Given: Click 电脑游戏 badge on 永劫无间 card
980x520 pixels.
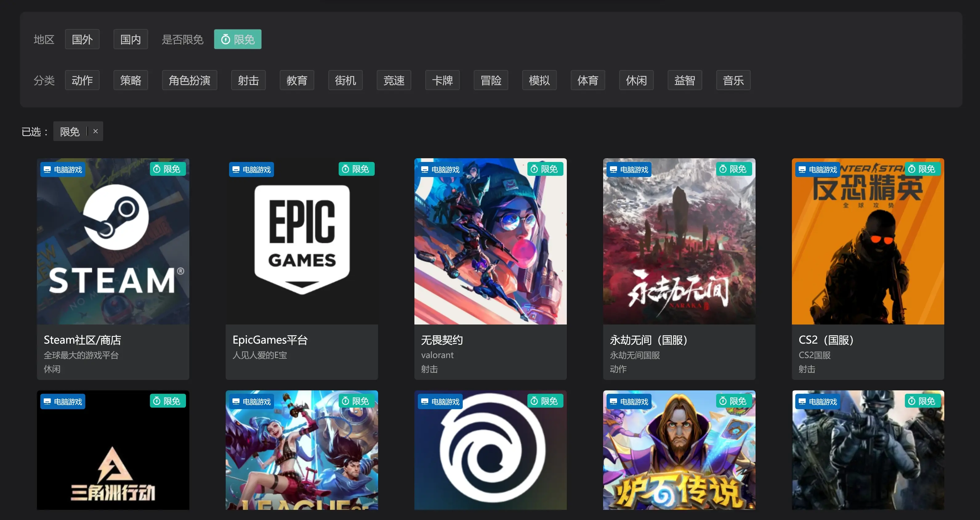Looking at the screenshot, I should click(629, 169).
